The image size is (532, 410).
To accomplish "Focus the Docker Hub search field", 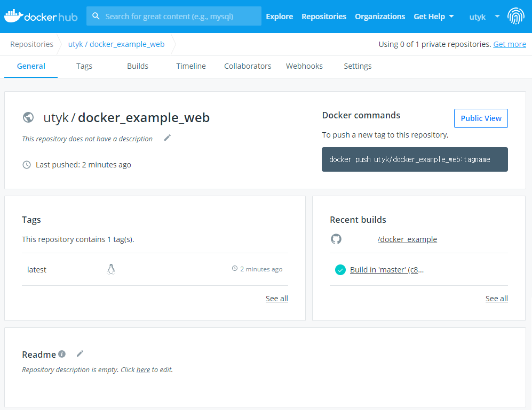I will (x=174, y=16).
